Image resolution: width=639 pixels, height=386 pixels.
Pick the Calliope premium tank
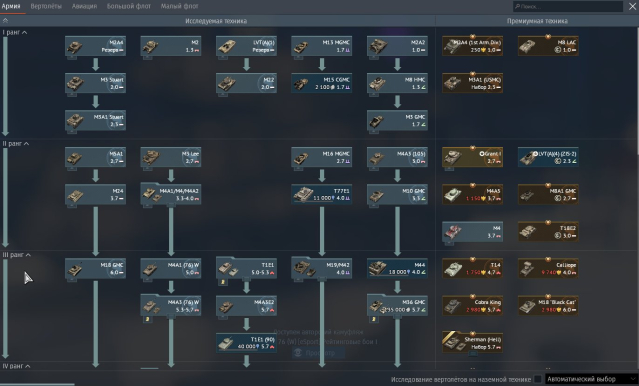(548, 269)
